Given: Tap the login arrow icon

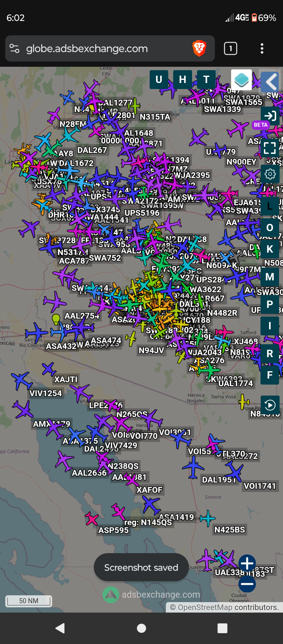Looking at the screenshot, I should (270, 115).
